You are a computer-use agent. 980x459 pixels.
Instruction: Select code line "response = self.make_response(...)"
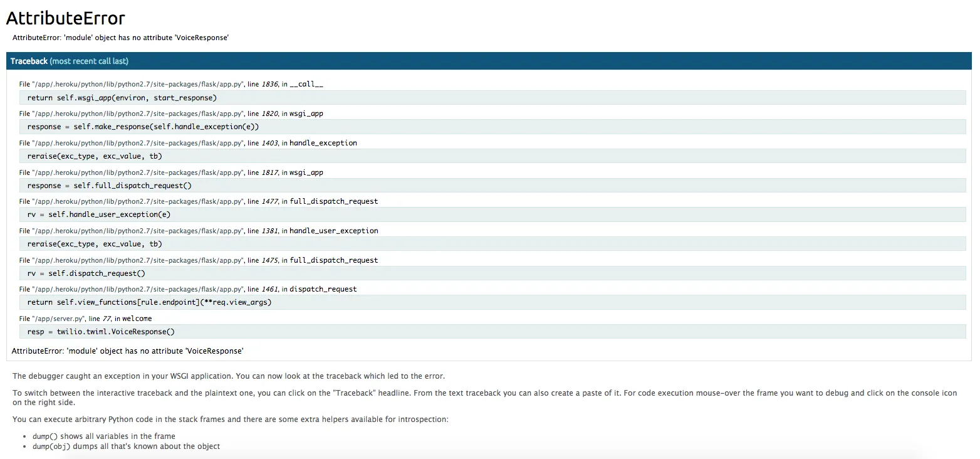[x=493, y=127]
